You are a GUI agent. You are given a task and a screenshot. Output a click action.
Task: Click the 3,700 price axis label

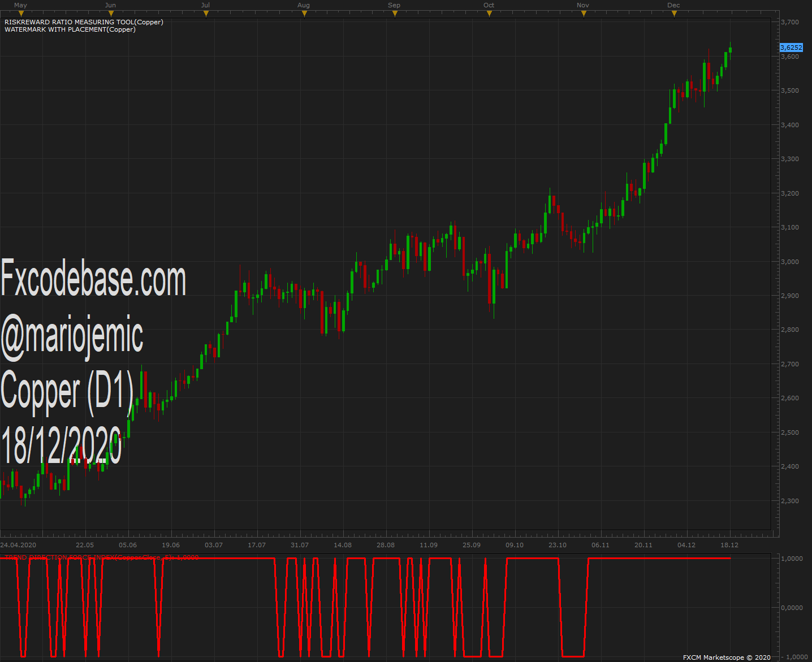point(790,22)
